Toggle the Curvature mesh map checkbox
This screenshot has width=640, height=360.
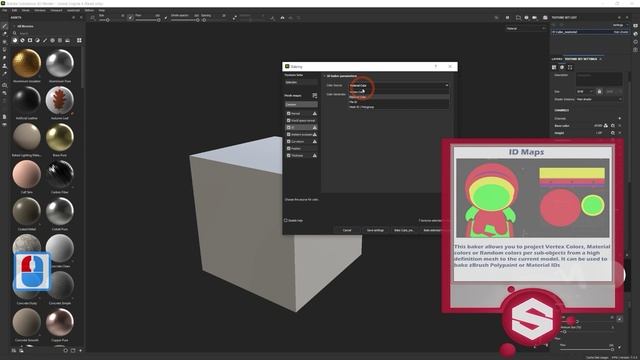click(289, 141)
